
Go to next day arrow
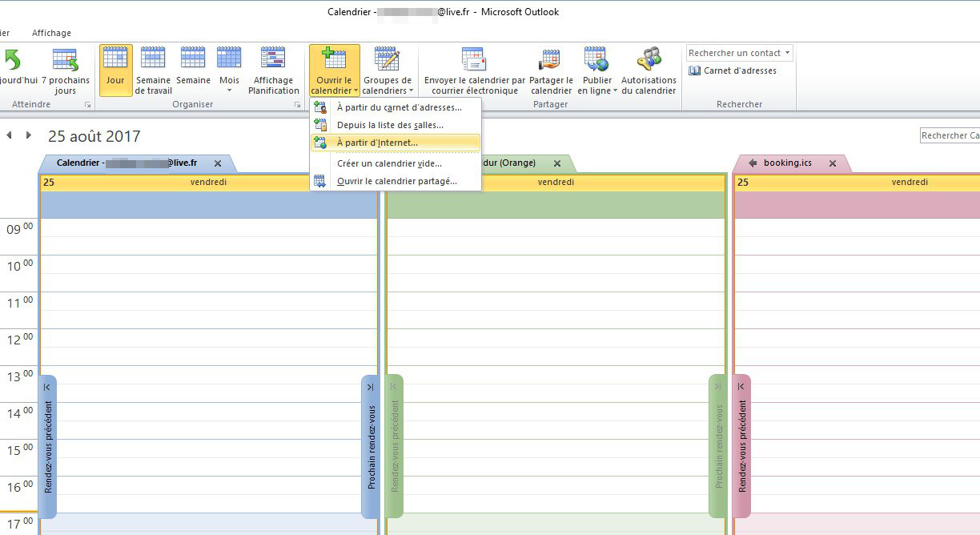pos(29,135)
